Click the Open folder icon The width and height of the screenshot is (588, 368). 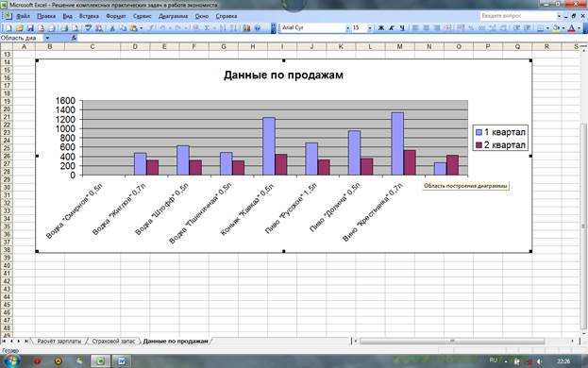19,28
